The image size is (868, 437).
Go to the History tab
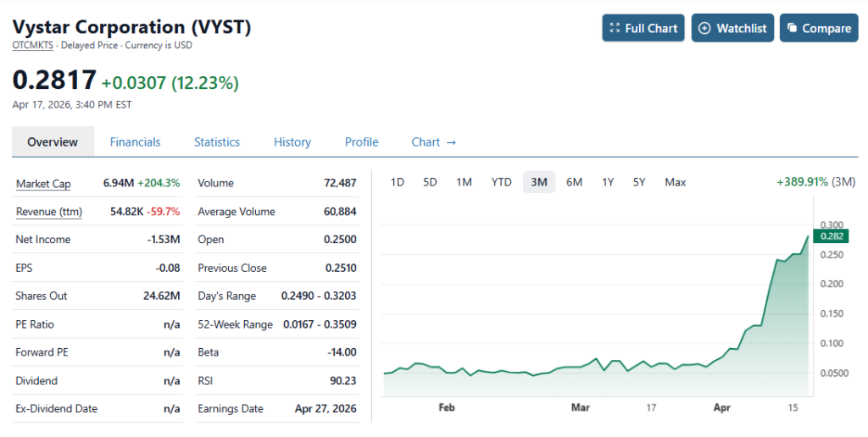292,142
